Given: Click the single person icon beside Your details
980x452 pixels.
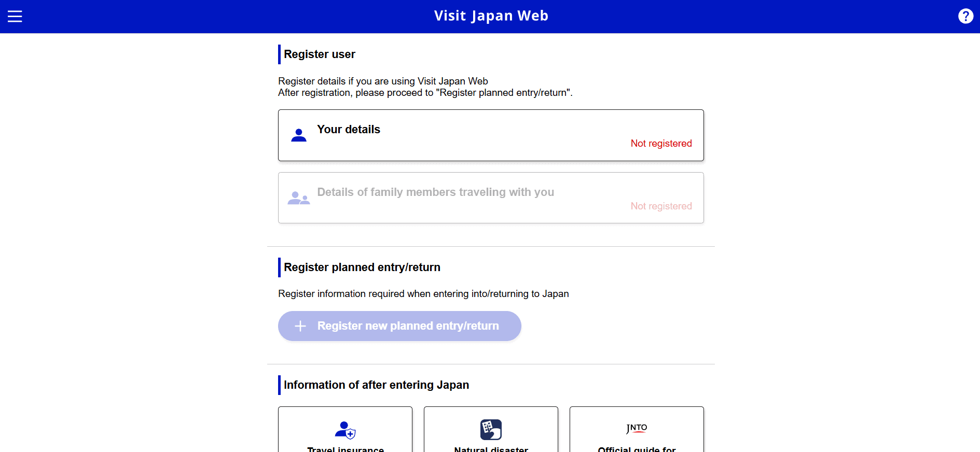Looking at the screenshot, I should (299, 135).
